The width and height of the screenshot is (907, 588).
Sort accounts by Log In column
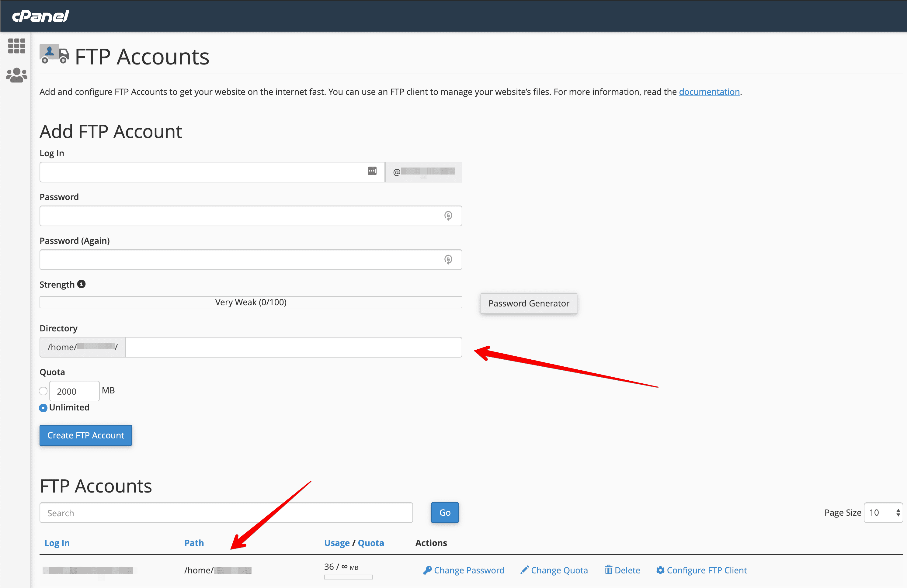pyautogui.click(x=57, y=543)
